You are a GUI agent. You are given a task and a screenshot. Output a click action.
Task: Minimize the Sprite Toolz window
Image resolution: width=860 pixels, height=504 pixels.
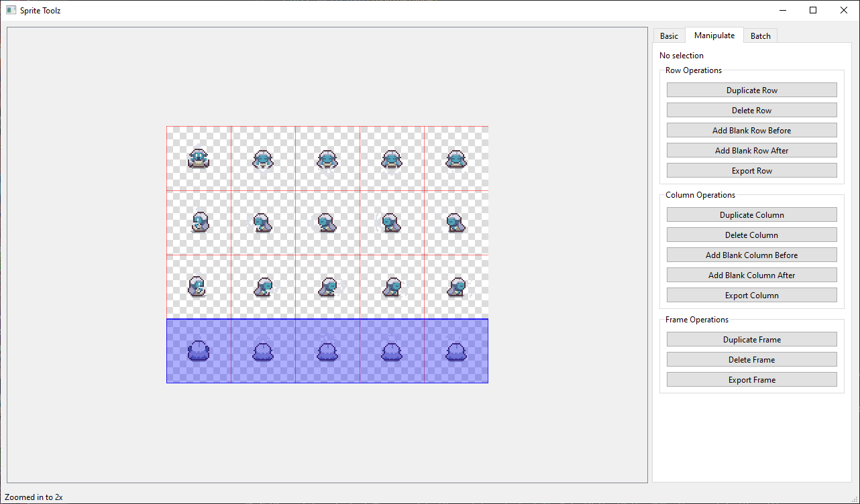tap(782, 10)
